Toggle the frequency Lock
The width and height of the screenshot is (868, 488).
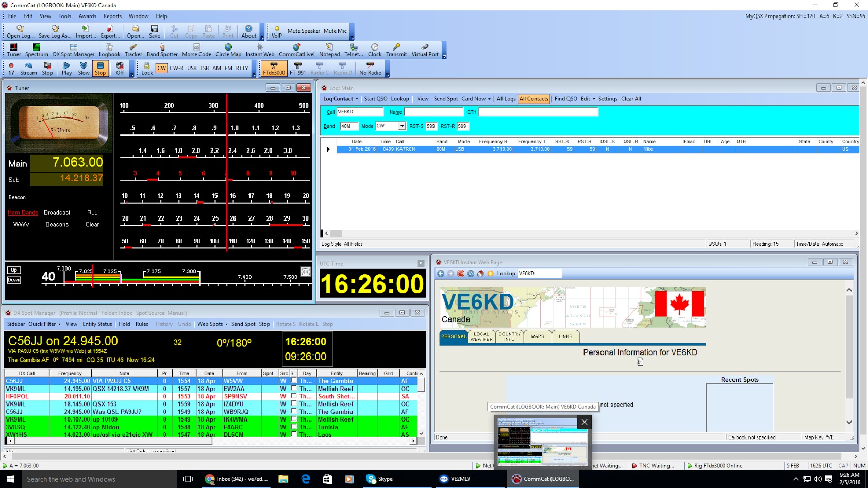tap(147, 69)
